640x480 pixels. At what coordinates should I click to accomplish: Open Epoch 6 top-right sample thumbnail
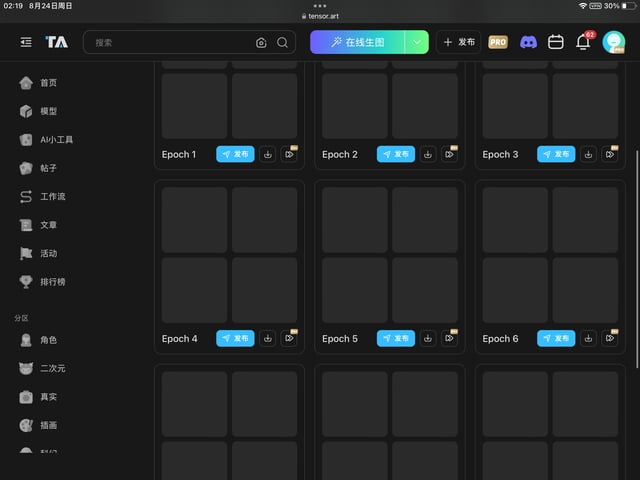[585, 220]
